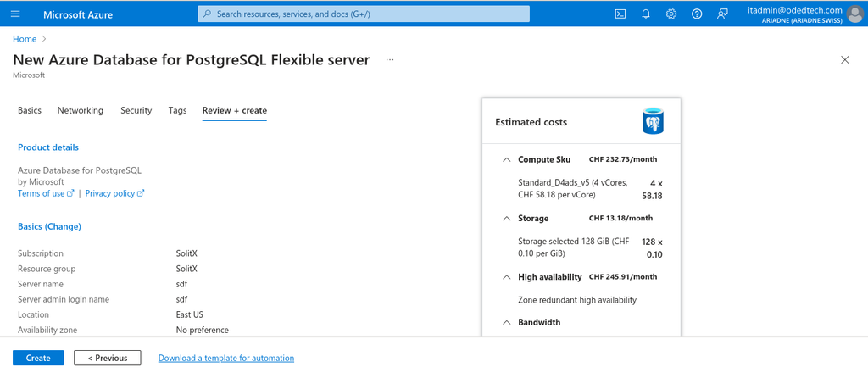Click the itadmin@odedtech.com account name
868x378 pixels.
pos(795,10)
